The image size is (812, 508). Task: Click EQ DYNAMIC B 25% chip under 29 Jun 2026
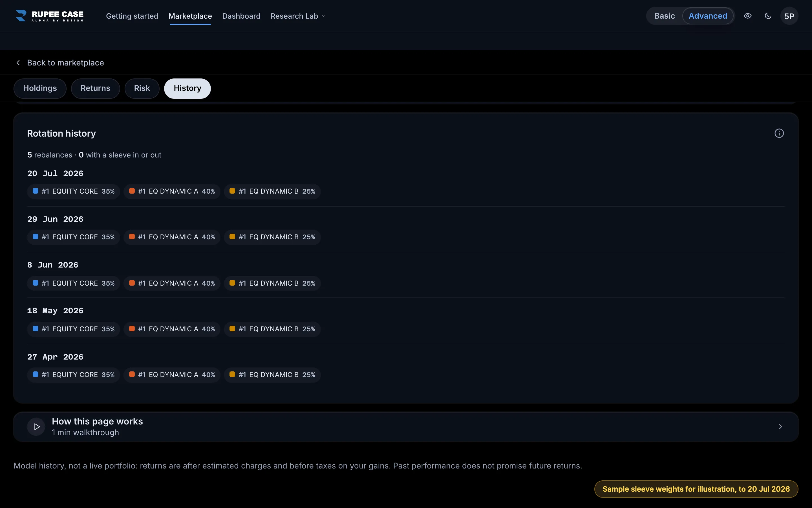point(272,237)
